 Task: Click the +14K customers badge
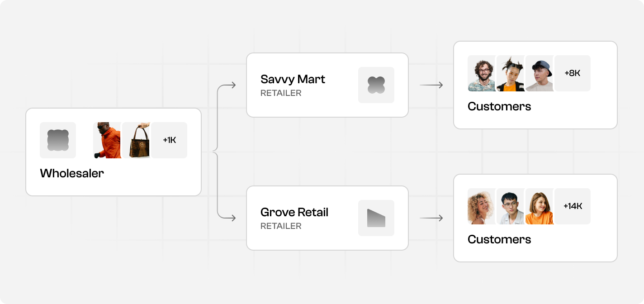click(x=573, y=206)
